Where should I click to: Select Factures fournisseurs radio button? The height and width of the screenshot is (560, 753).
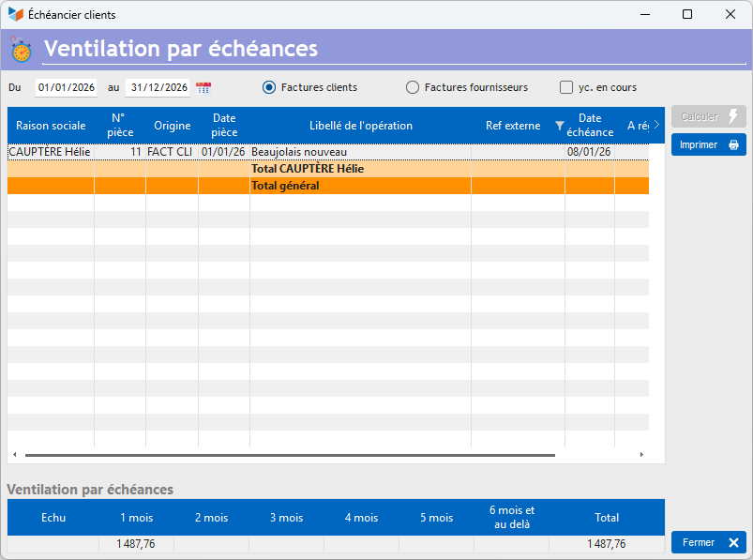413,87
